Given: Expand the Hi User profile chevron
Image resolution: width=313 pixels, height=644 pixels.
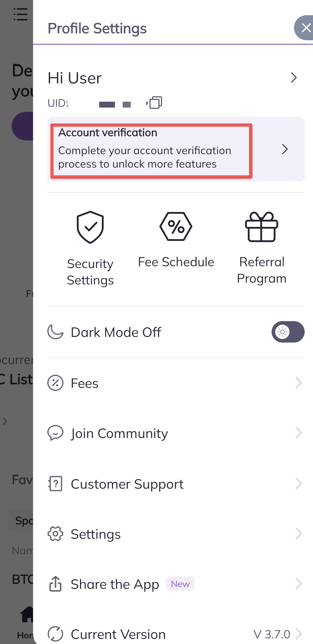Looking at the screenshot, I should pyautogui.click(x=294, y=78).
